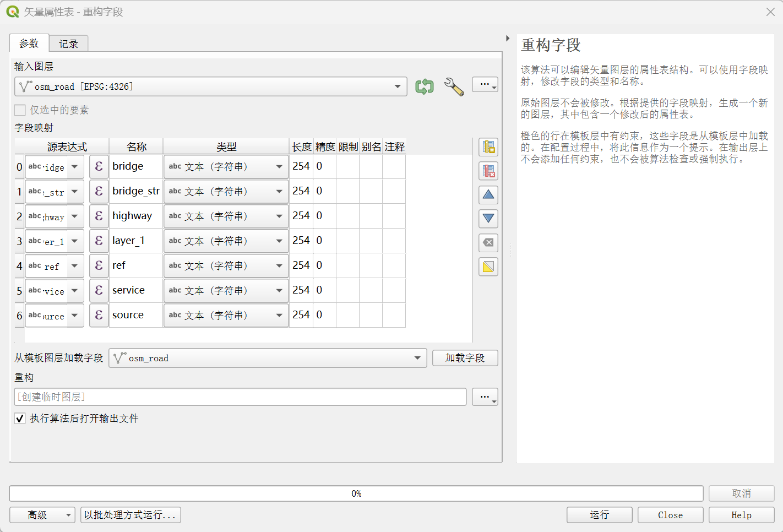The height and width of the screenshot is (532, 783).
Task: Open expression editor for source row
Action: [99, 315]
